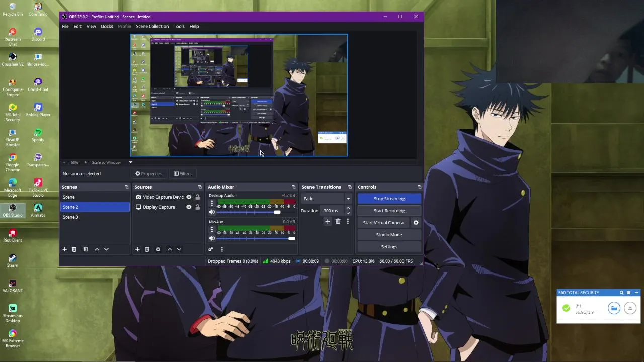Undock the Scenes panel
The width and height of the screenshot is (644, 362).
pos(127,187)
